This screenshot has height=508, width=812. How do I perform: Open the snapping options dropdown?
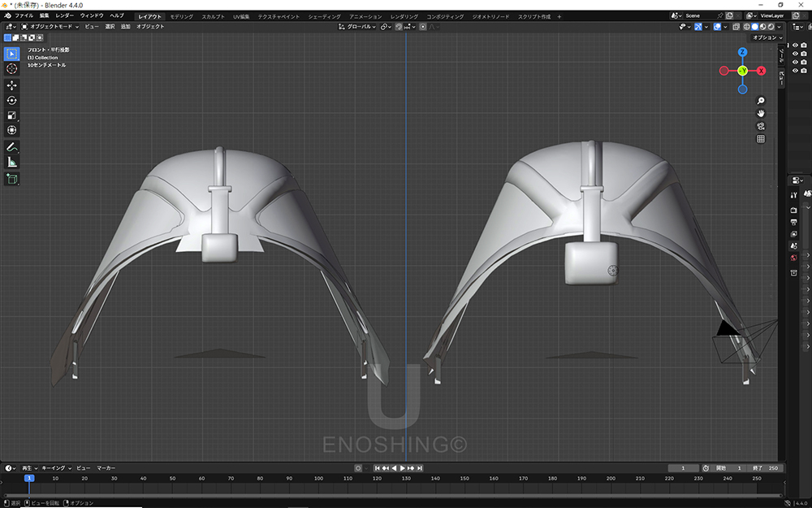(x=410, y=27)
